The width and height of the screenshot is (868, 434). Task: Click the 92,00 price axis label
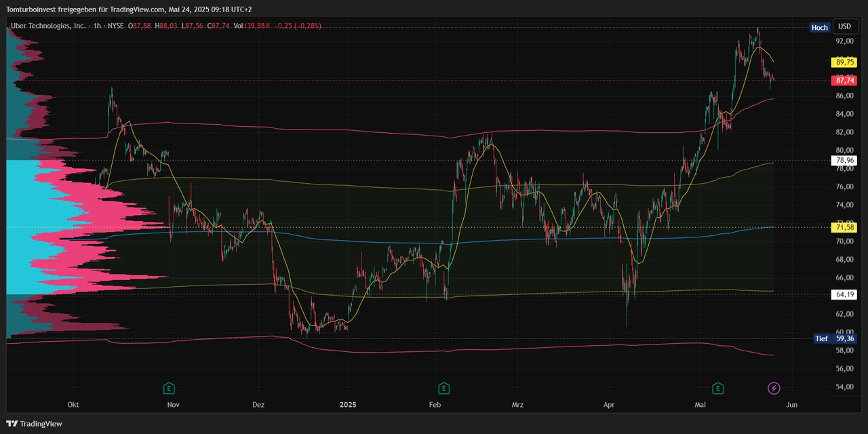(844, 41)
